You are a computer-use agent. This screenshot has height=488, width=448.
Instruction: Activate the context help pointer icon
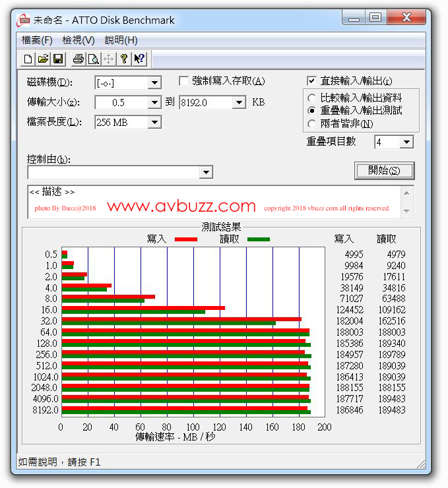point(139,59)
